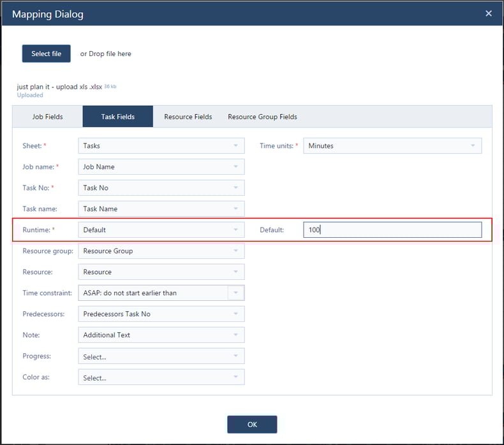This screenshot has height=445, width=504.
Task: Open the Progress Select dropdown
Action: [x=161, y=356]
